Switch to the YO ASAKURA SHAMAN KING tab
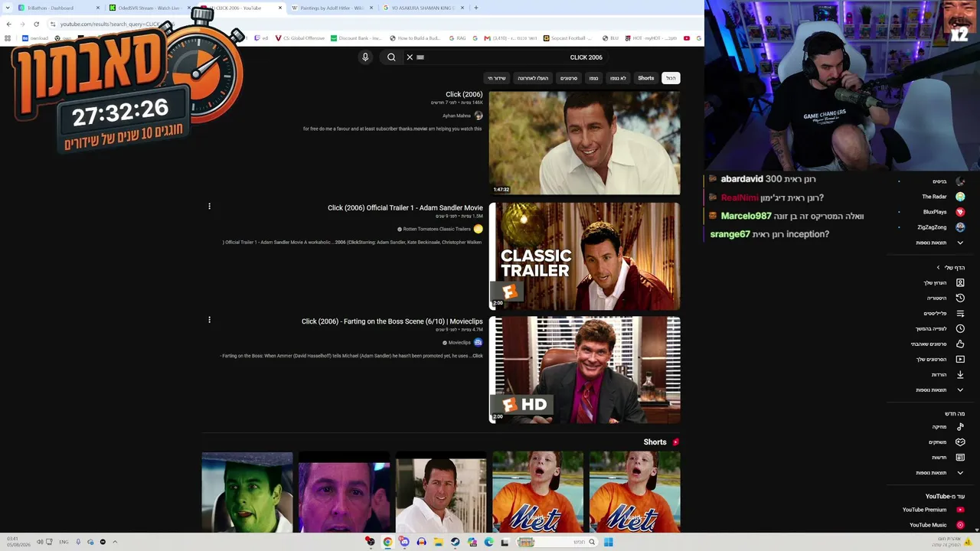This screenshot has width=980, height=551. (422, 8)
